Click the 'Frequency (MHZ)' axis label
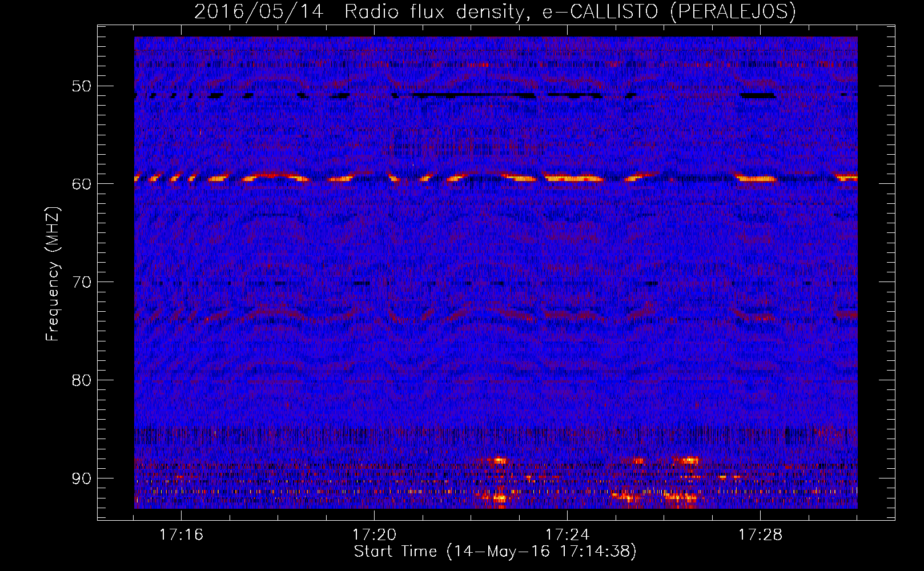This screenshot has height=571, width=924. pos(53,274)
